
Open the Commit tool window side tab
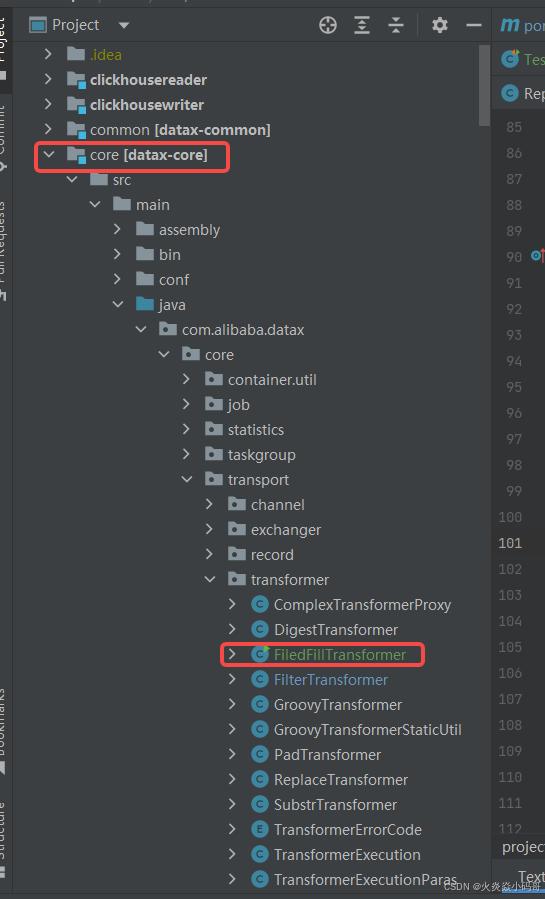click(4, 138)
